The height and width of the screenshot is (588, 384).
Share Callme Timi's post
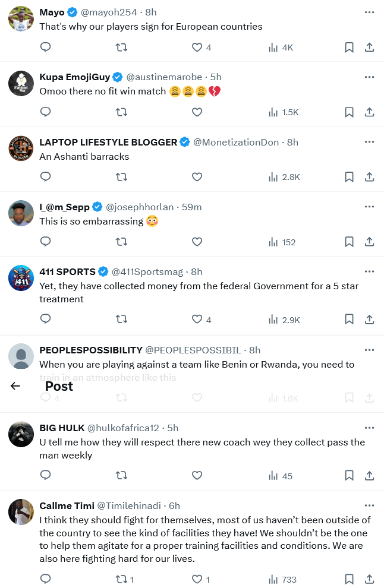click(x=369, y=580)
